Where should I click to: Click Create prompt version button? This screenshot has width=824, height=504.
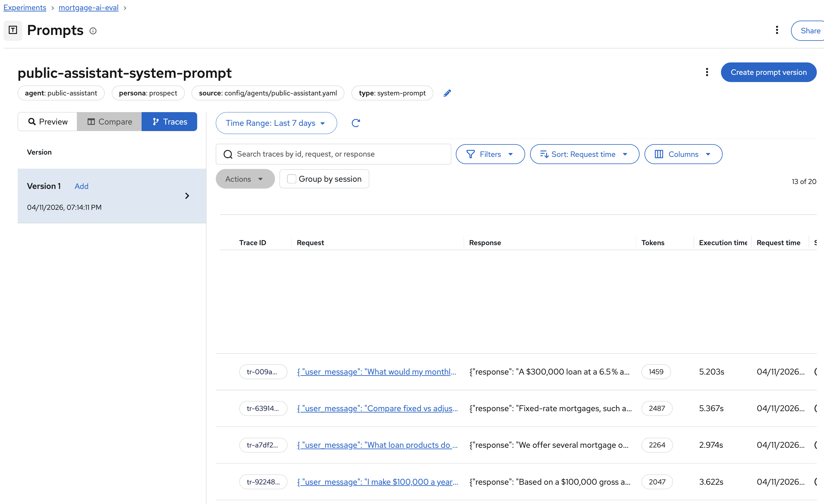tap(768, 72)
